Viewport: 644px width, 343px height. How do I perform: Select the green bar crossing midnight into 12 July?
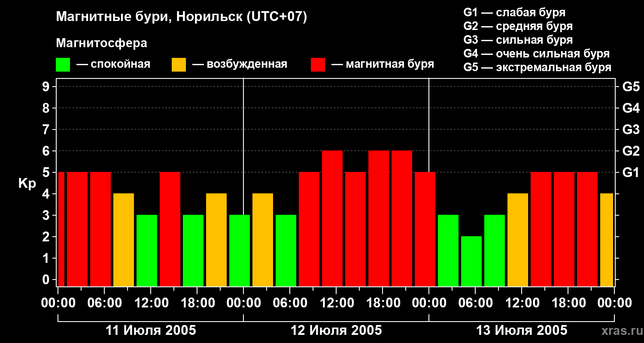click(x=240, y=250)
